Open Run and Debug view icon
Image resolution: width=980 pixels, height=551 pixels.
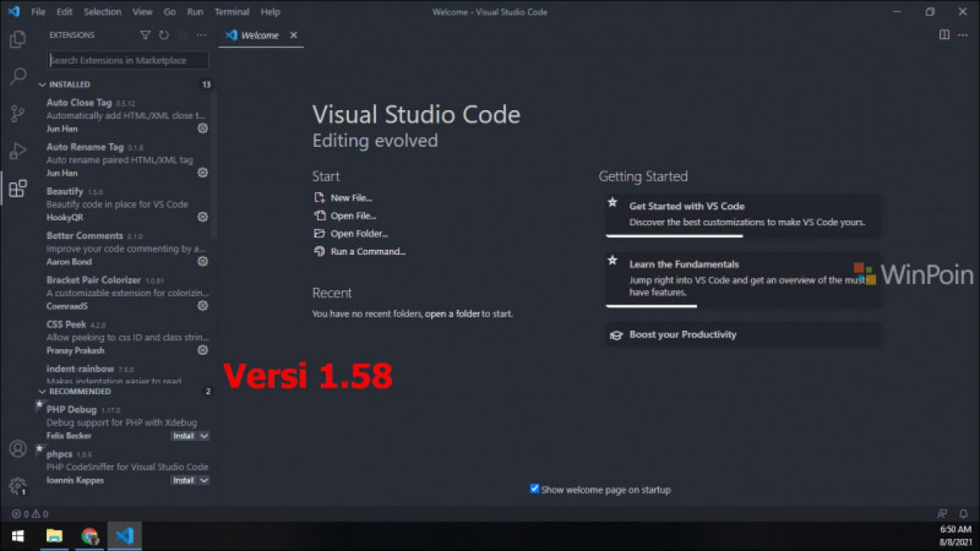(x=18, y=151)
